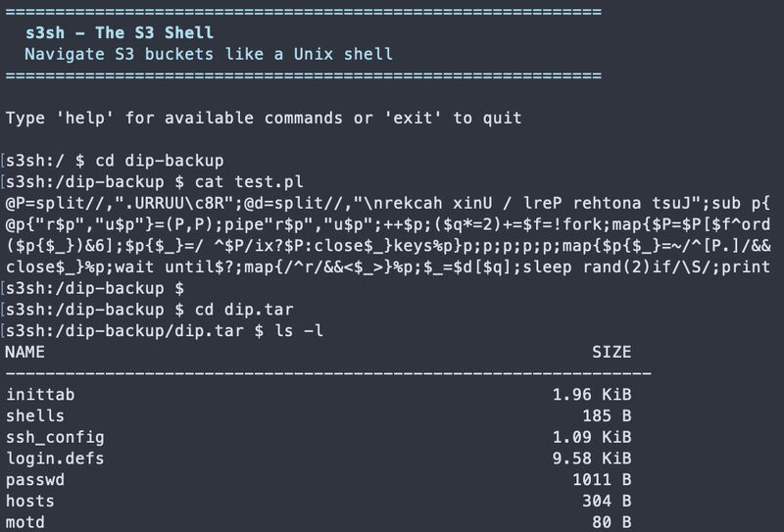Image resolution: width=784 pixels, height=532 pixels.
Task: Click the NAME column header
Action: (x=24, y=352)
